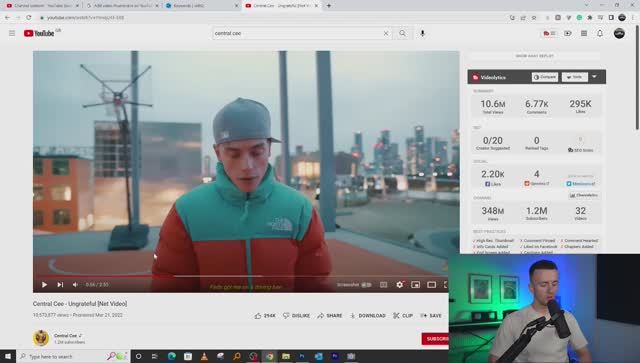Screen dimensions: 640x363
Task: Open vidIQ header icon beside Create
Action: coord(549,33)
